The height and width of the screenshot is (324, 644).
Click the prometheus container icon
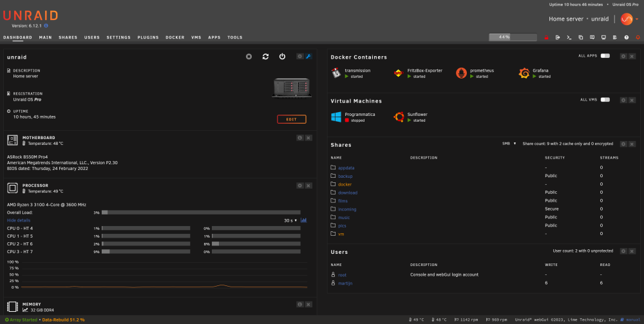point(461,73)
